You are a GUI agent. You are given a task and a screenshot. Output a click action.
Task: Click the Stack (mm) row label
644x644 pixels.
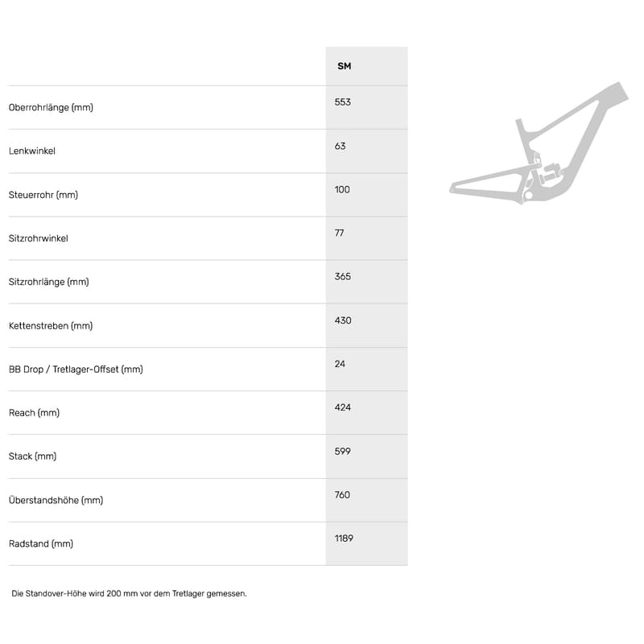[x=32, y=456]
